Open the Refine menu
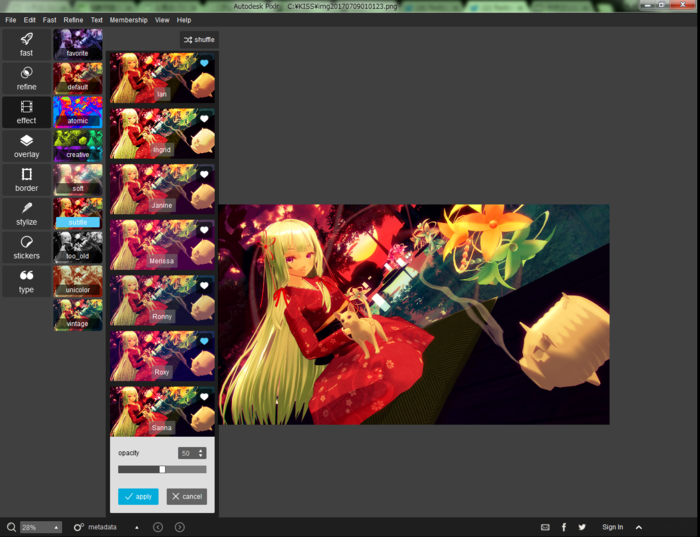Image resolution: width=700 pixels, height=537 pixels. (x=73, y=20)
